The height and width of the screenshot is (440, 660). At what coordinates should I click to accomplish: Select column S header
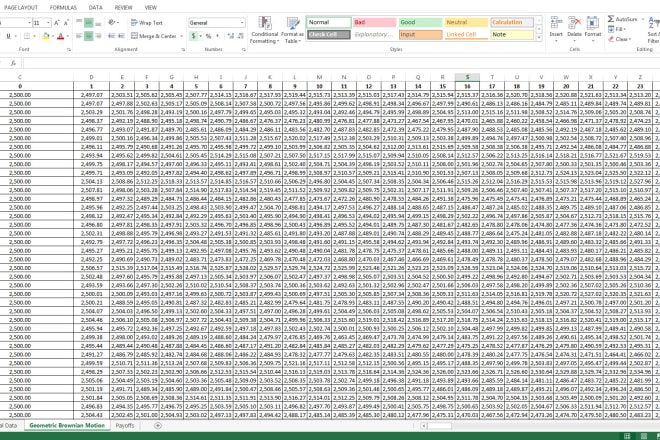point(467,77)
